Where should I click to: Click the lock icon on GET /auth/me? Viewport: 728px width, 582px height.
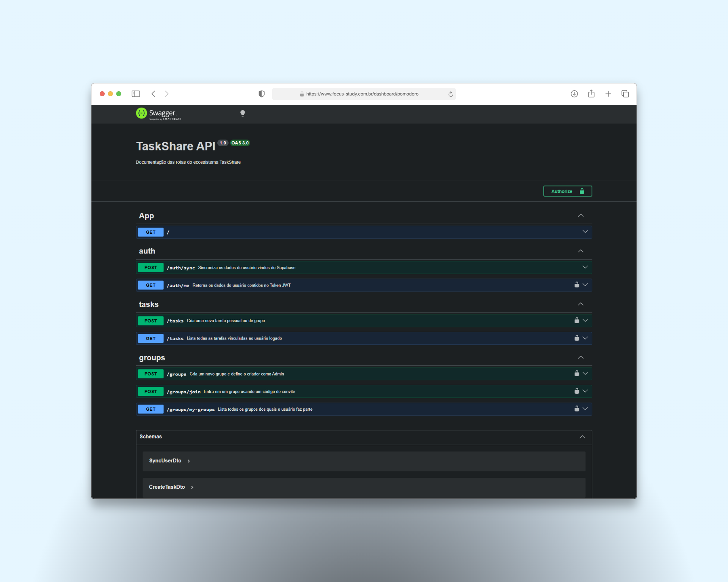pos(577,285)
